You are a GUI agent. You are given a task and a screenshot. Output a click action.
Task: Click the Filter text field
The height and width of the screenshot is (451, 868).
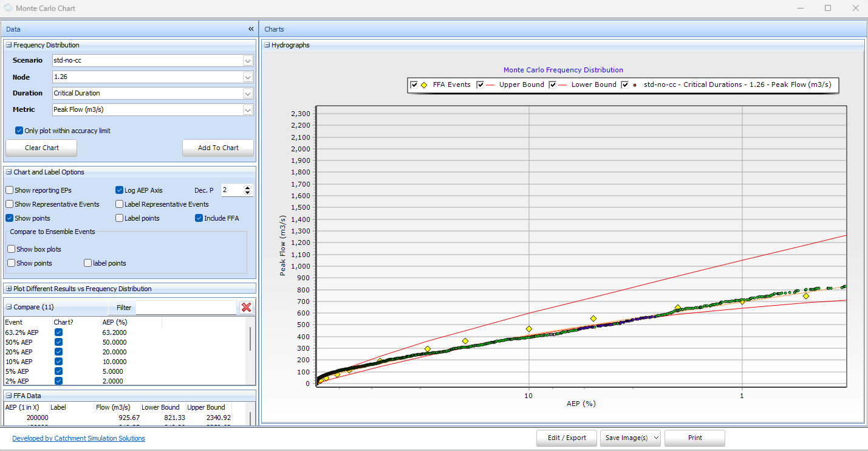[x=185, y=308]
